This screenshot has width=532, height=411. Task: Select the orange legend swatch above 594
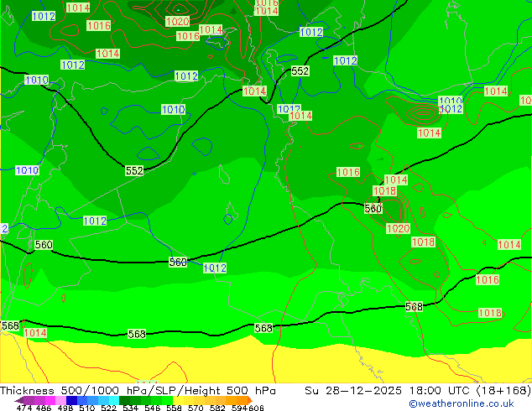pyautogui.click(x=242, y=400)
